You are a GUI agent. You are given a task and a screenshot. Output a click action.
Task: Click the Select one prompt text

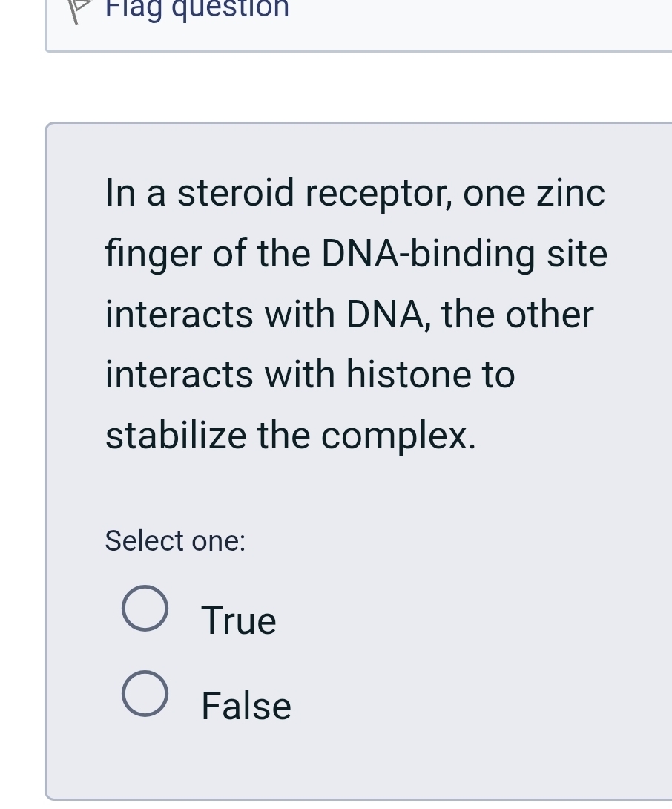click(x=174, y=540)
